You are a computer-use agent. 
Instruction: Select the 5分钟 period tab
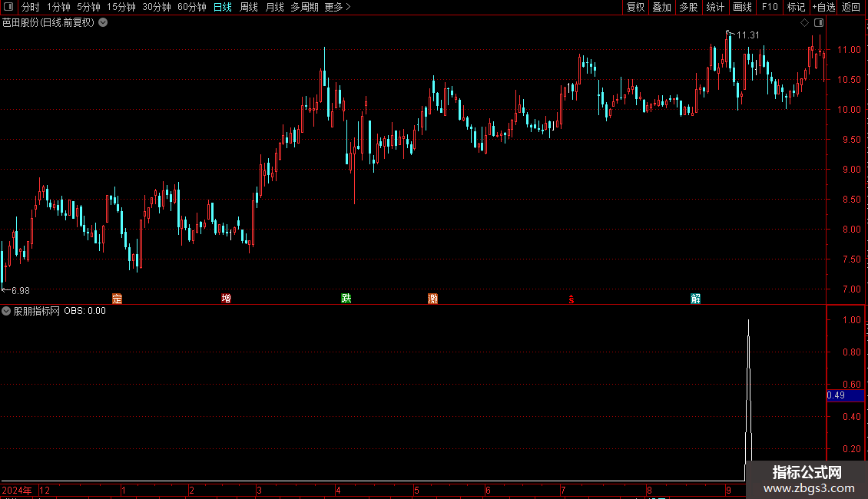[88, 7]
